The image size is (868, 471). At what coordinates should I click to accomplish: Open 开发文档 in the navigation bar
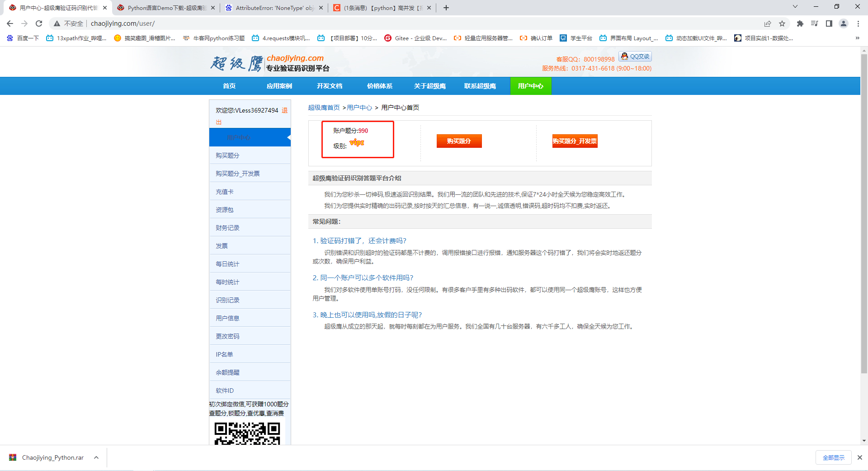point(330,86)
